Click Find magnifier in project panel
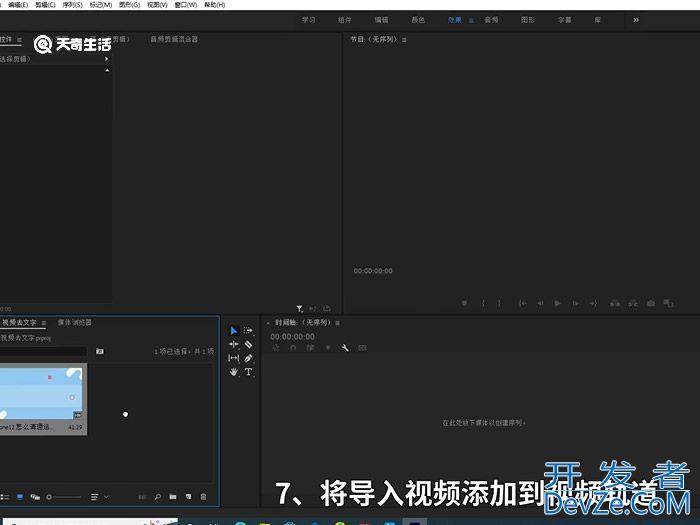 click(158, 497)
